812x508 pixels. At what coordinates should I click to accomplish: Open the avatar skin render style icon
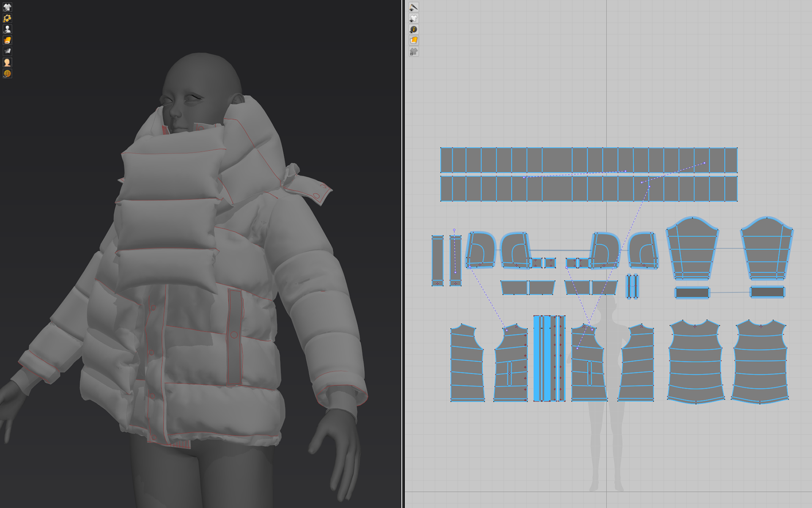pos(7,62)
